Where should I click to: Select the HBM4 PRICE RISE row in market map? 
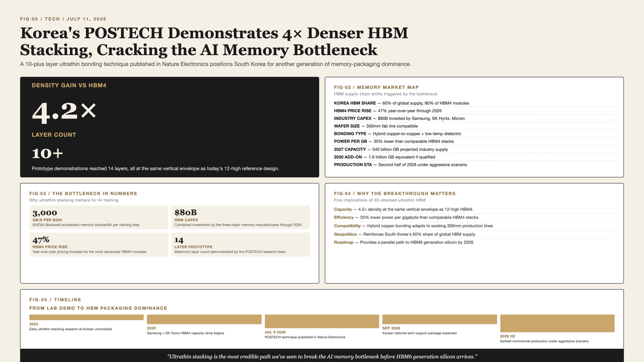pyautogui.click(x=474, y=111)
